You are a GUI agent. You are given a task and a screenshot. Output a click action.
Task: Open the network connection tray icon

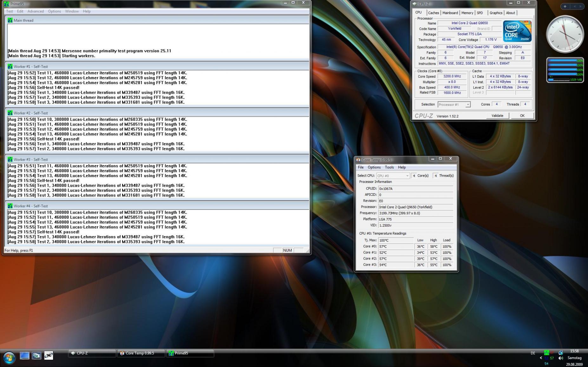(561, 352)
